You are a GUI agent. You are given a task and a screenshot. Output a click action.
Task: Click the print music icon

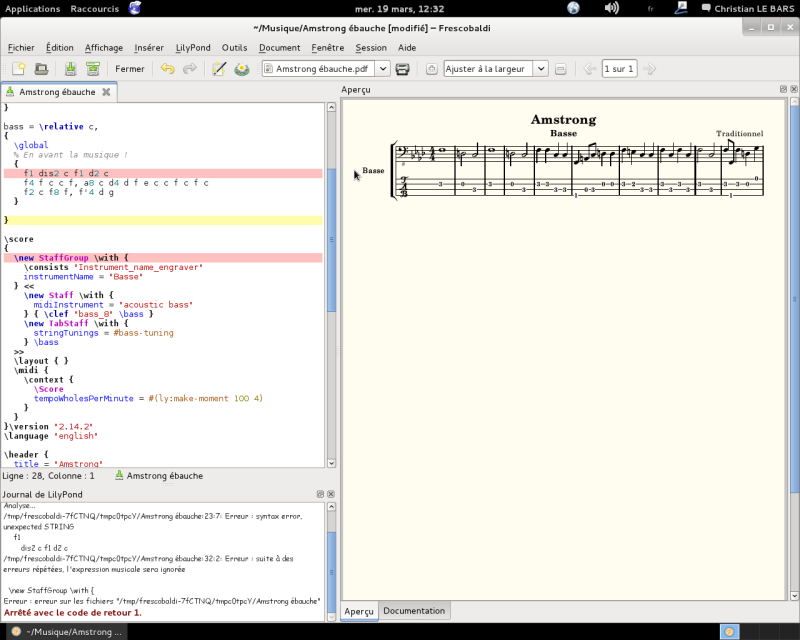pos(402,69)
